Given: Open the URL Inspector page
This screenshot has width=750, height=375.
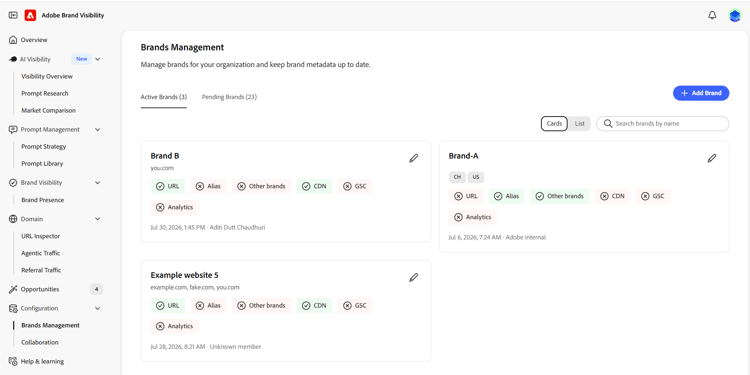Looking at the screenshot, I should 41,236.
